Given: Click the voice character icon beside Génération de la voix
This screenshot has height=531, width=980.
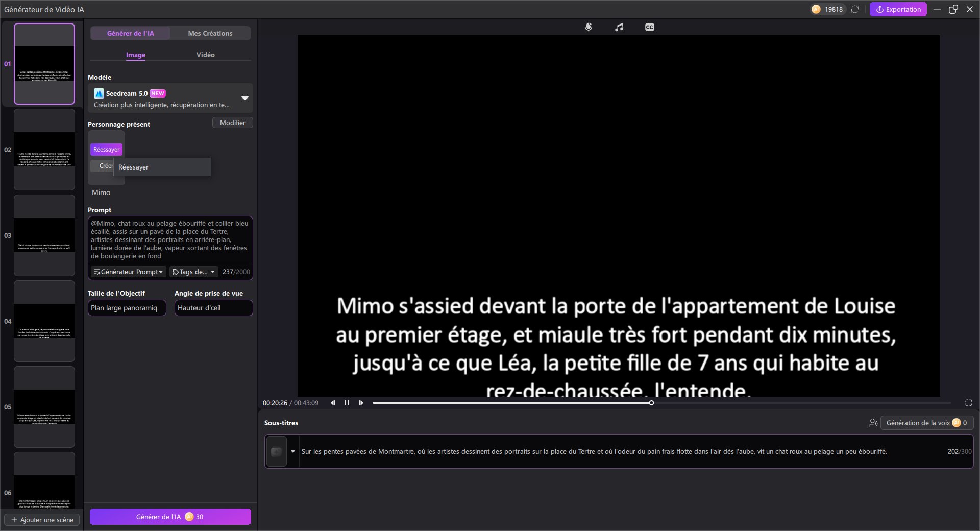Looking at the screenshot, I should click(x=873, y=423).
